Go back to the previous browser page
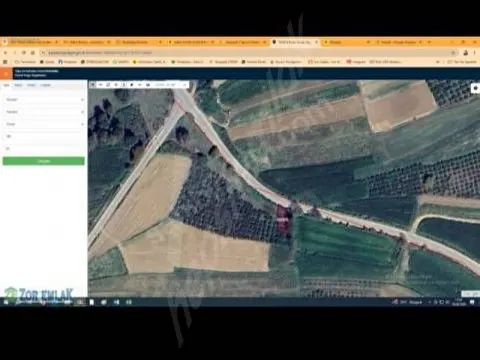 5,53
